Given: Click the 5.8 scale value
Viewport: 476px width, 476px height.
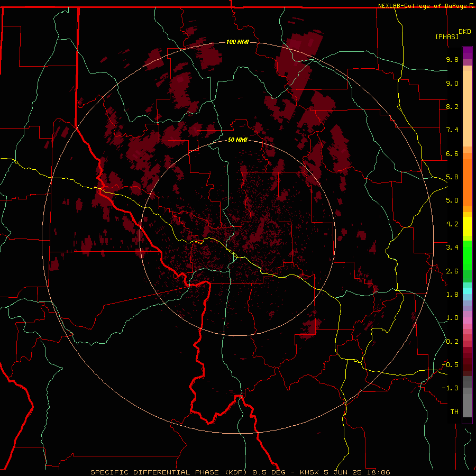Looking at the screenshot, I should [x=452, y=177].
